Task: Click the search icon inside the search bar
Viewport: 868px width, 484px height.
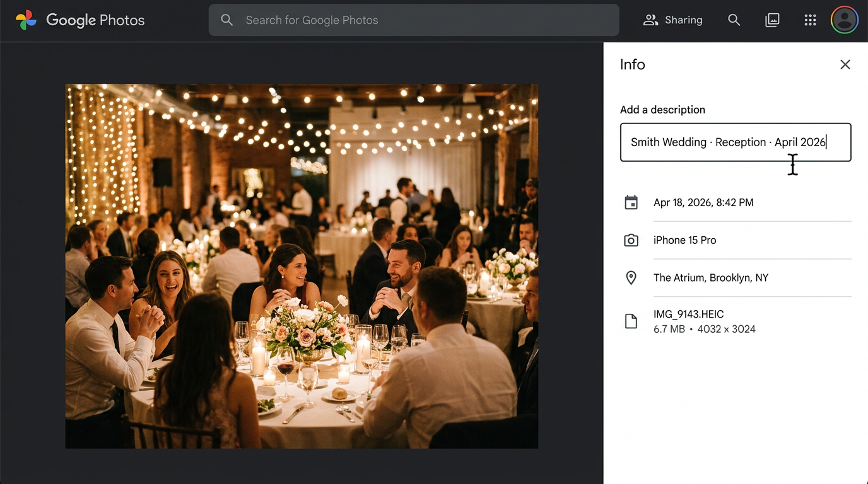Action: (x=227, y=20)
